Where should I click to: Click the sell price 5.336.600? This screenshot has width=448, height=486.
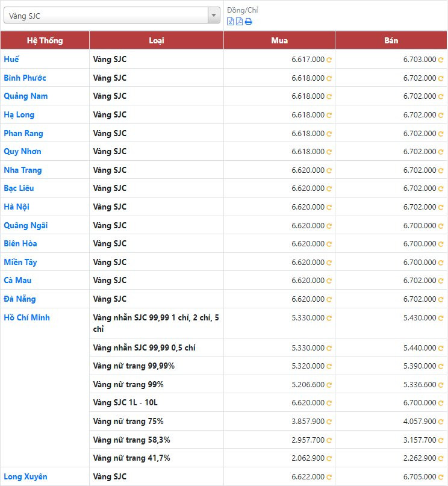pos(420,385)
